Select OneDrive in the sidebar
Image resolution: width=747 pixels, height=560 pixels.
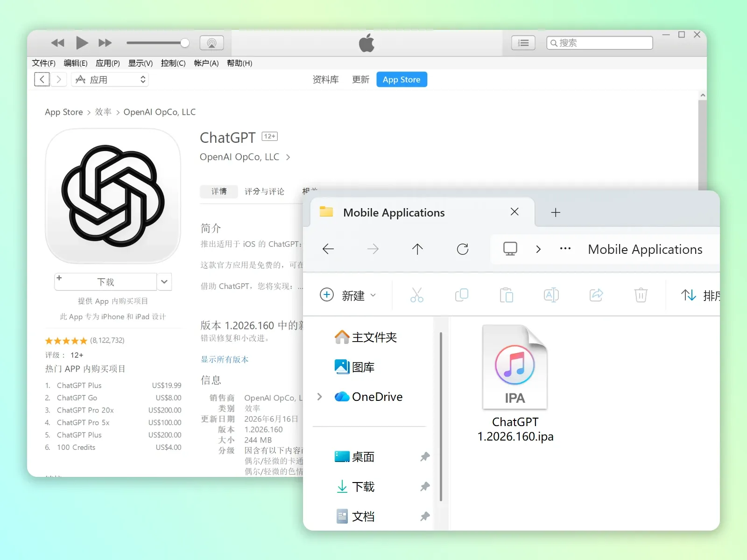[x=369, y=397]
